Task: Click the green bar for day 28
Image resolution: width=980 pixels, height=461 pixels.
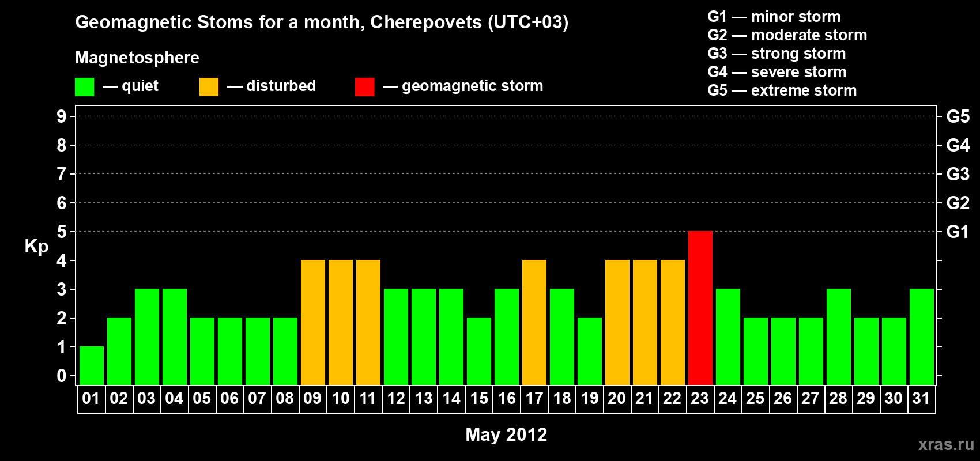Action: [x=839, y=337]
